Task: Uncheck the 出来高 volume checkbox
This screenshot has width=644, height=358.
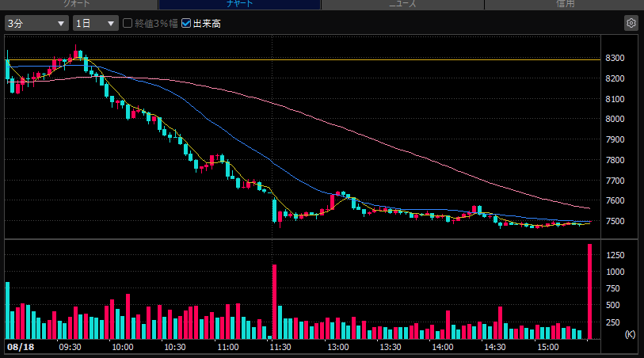Action: tap(186, 23)
